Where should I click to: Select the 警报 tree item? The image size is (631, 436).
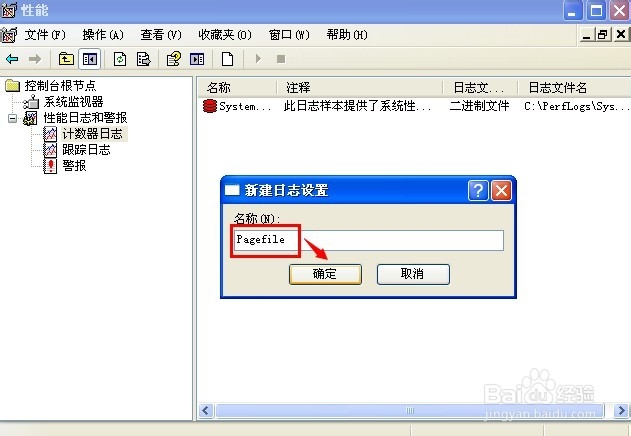tap(74, 166)
